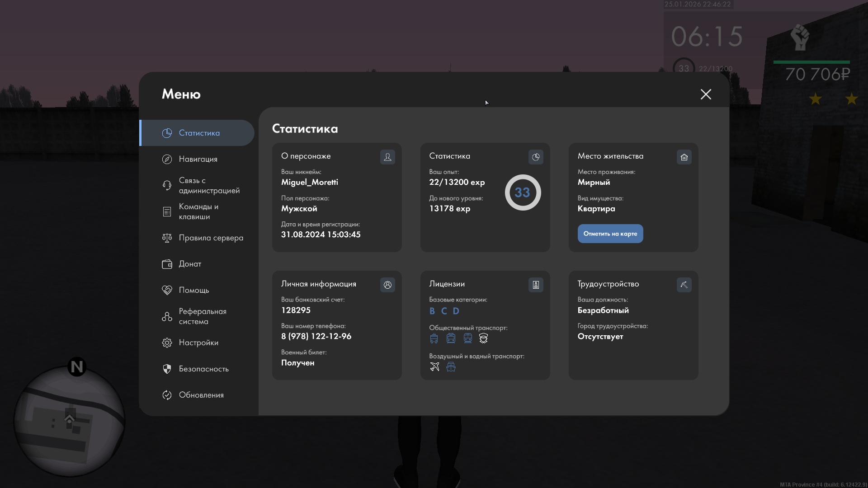Go to the Донат section

(x=190, y=264)
